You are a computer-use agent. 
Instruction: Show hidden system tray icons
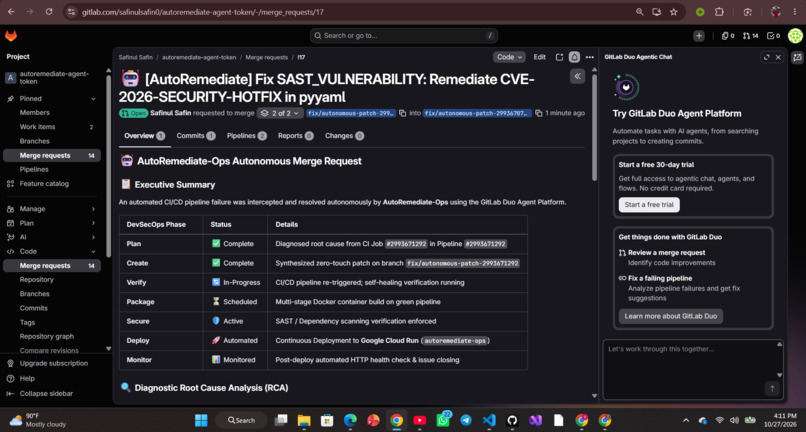(x=686, y=420)
